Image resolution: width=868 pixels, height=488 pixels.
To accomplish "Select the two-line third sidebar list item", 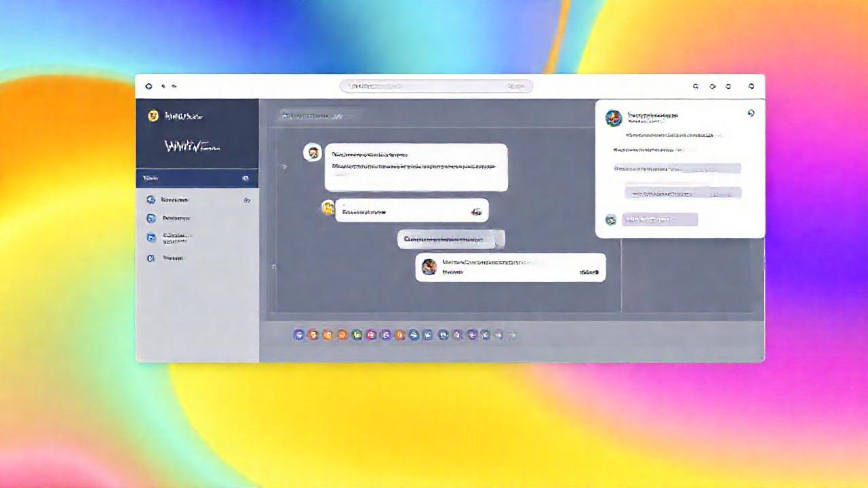I will 197,238.
